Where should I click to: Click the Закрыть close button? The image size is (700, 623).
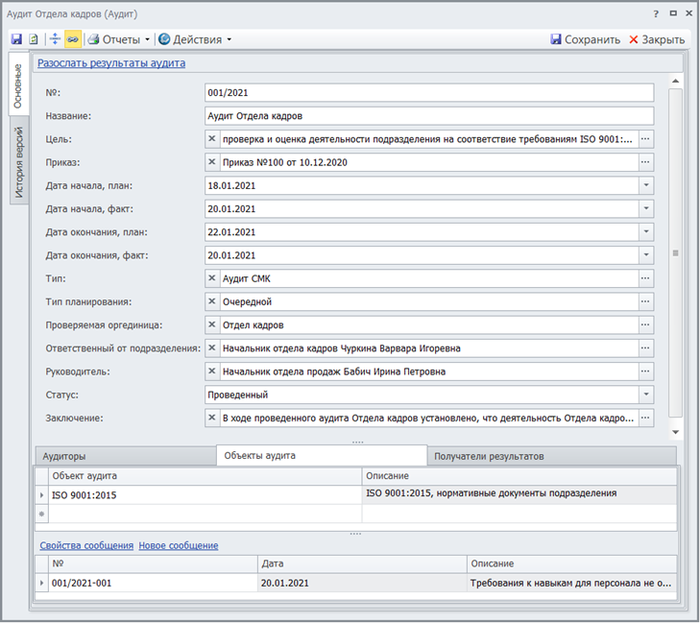tap(656, 40)
